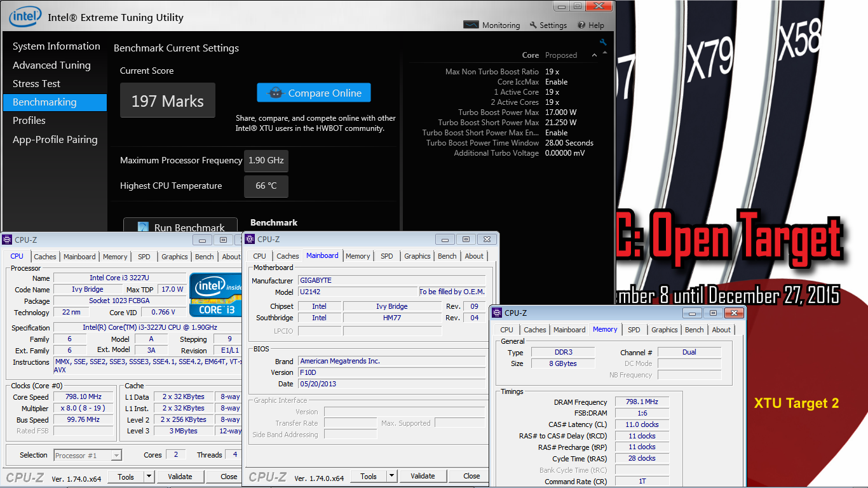This screenshot has height=488, width=868.
Task: Click the Channel # Dual field
Action: pos(689,352)
